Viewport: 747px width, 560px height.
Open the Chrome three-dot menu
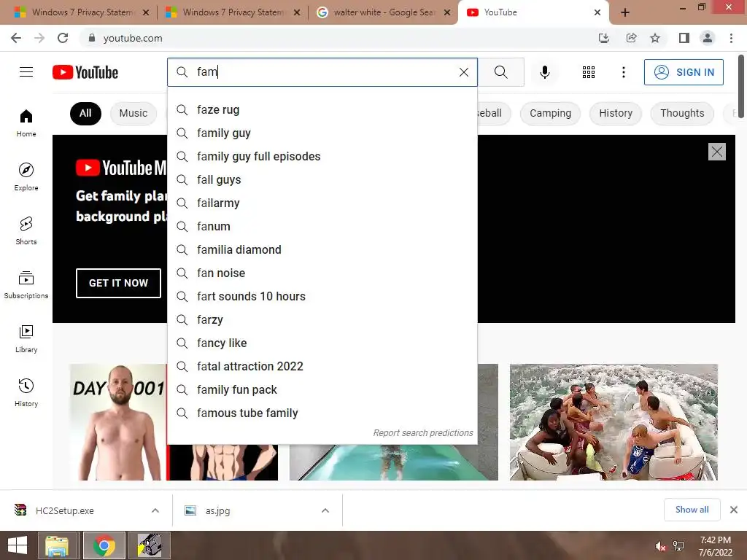[731, 38]
